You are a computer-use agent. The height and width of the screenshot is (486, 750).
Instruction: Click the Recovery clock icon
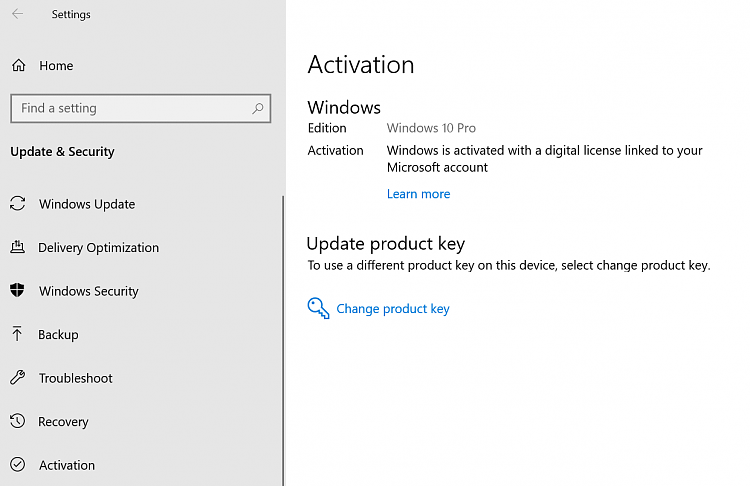click(x=18, y=421)
